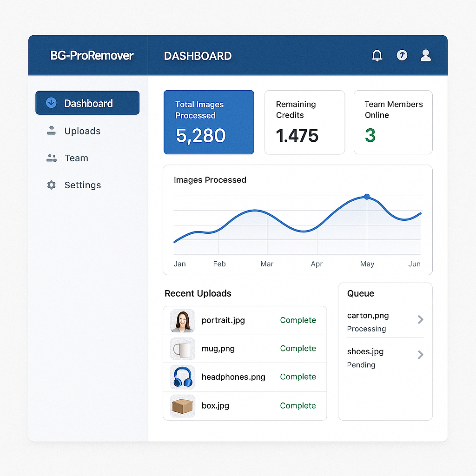Click the Mar axis label
The height and width of the screenshot is (476, 476).
point(267,264)
